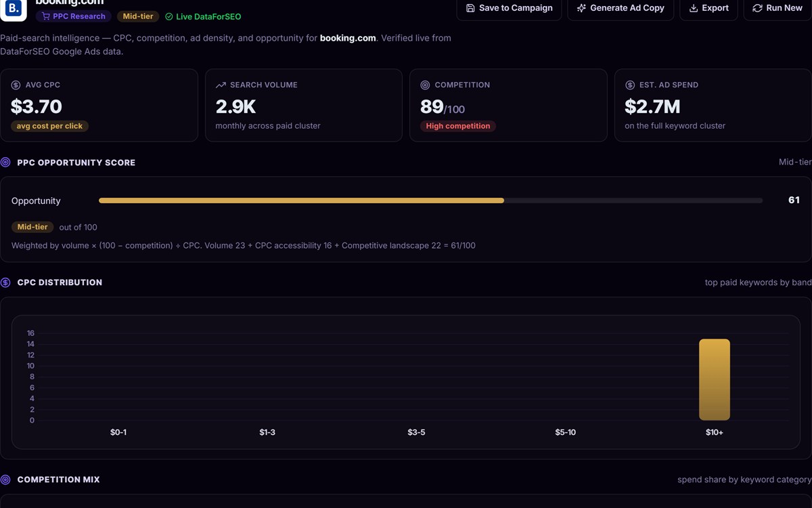Image resolution: width=812 pixels, height=508 pixels.
Task: Click the $3-5 axis label
Action: [416, 432]
